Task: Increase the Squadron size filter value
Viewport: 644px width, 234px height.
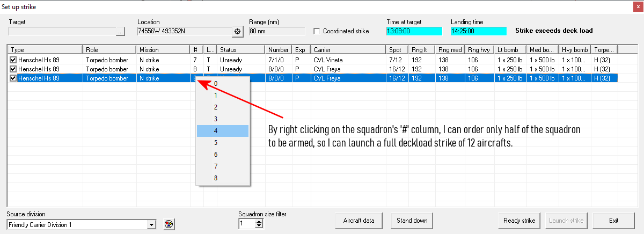Action: [259, 221]
